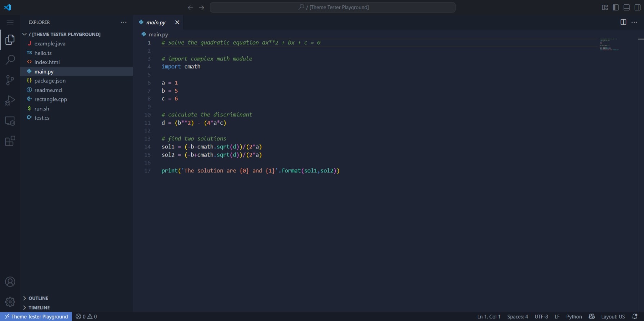This screenshot has width=644, height=321.
Task: Split the editor to the right
Action: pyautogui.click(x=623, y=22)
